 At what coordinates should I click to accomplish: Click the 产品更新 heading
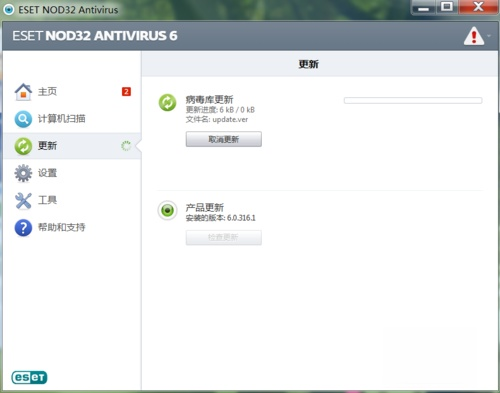pyautogui.click(x=205, y=207)
